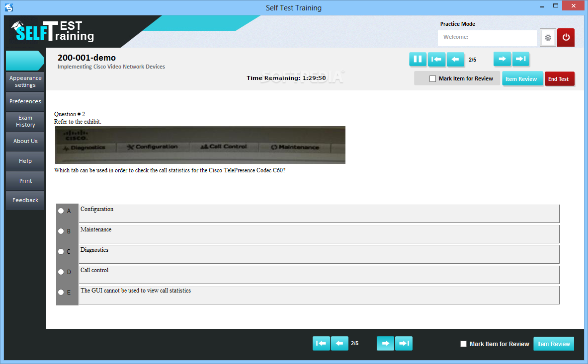The height and width of the screenshot is (364, 588).
Task: Click the Maintenance answer text
Action: coord(96,229)
